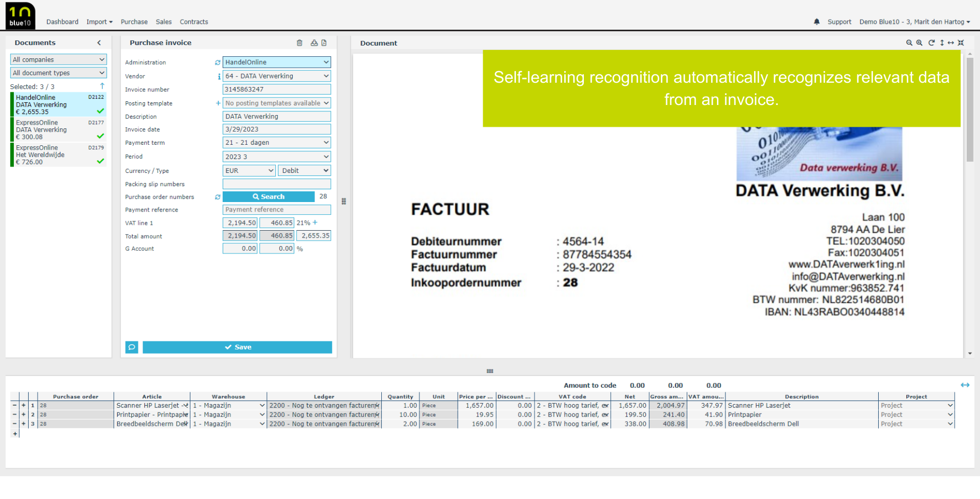Open the Posting template dropdown
The width and height of the screenshot is (980, 499).
[277, 103]
